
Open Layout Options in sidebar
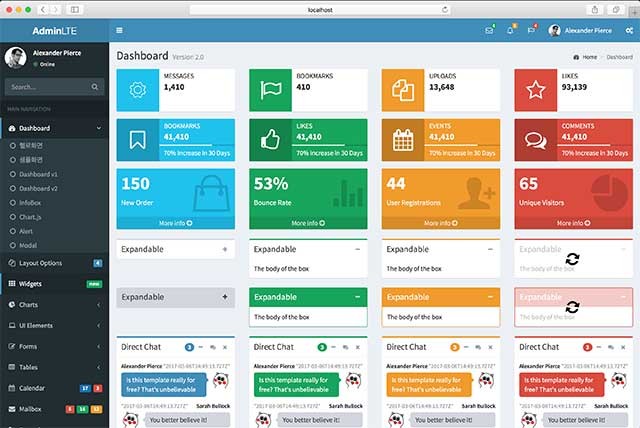pyautogui.click(x=55, y=263)
